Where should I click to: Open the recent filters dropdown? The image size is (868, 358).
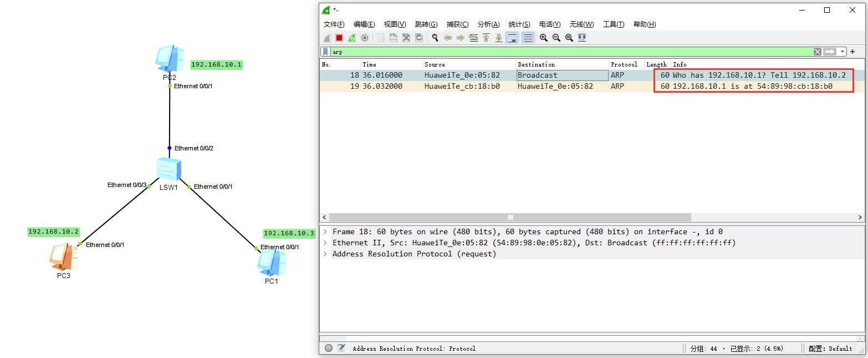click(843, 52)
